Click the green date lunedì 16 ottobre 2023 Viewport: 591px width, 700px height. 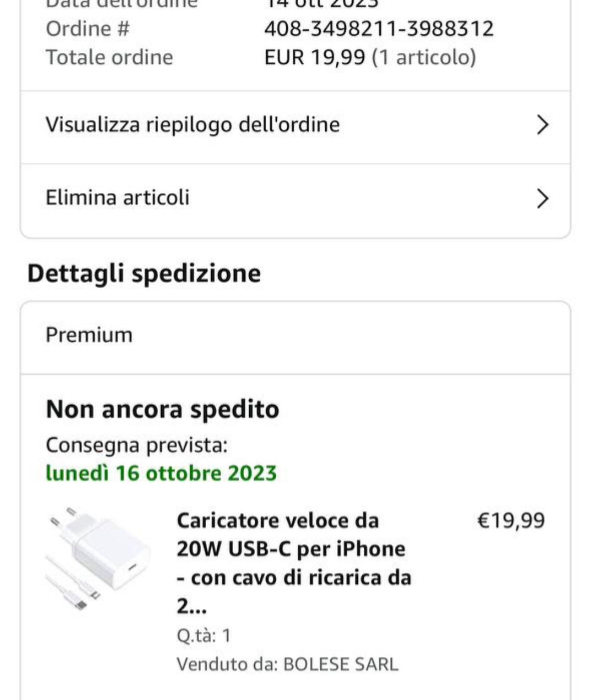pyautogui.click(x=161, y=474)
